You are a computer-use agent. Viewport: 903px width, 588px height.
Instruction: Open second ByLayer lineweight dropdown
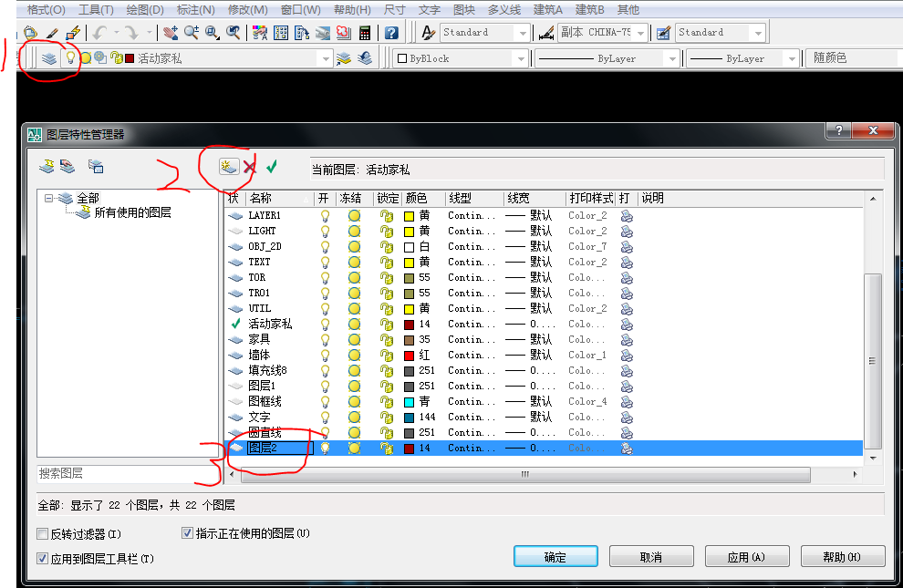coord(792,58)
